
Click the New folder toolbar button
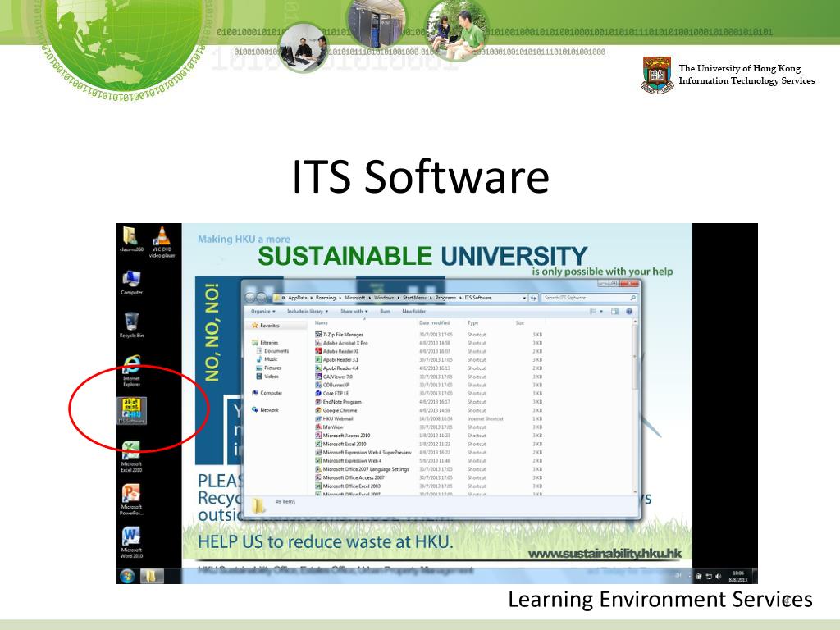pos(413,311)
